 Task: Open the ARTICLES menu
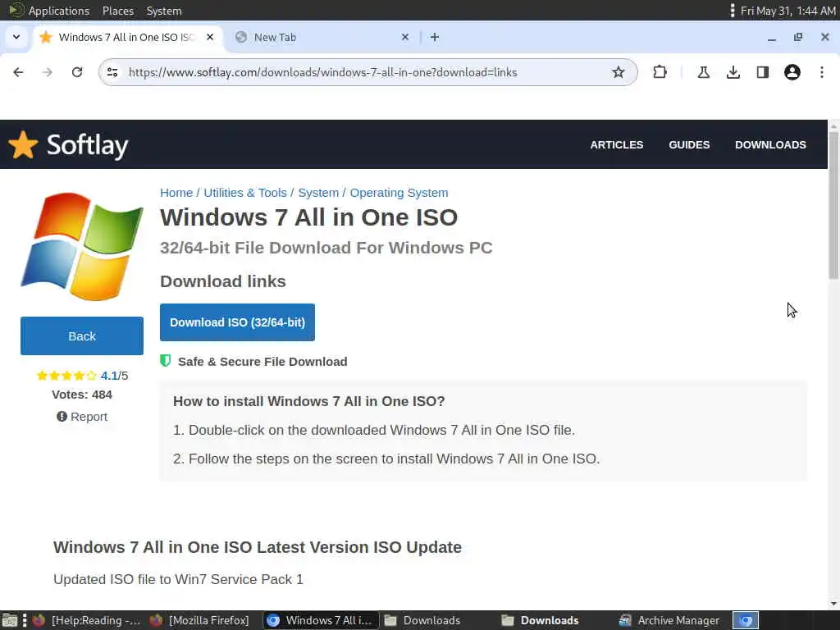[x=617, y=144]
